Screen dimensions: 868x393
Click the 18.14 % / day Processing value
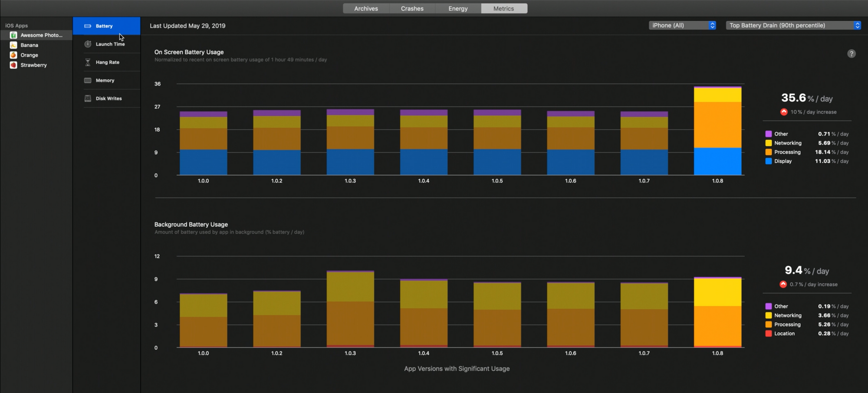click(x=832, y=152)
